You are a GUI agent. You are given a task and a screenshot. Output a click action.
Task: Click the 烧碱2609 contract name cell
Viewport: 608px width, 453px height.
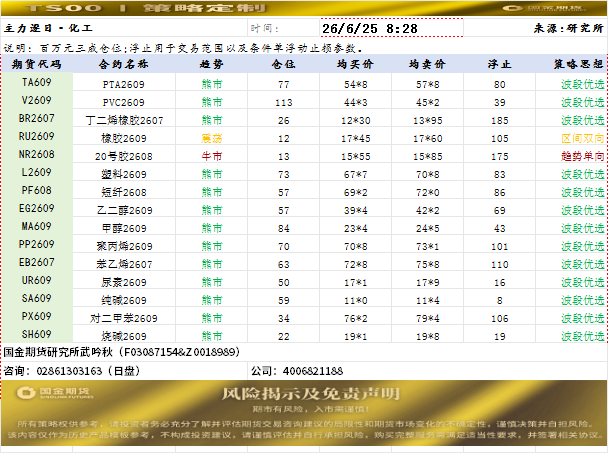point(124,336)
